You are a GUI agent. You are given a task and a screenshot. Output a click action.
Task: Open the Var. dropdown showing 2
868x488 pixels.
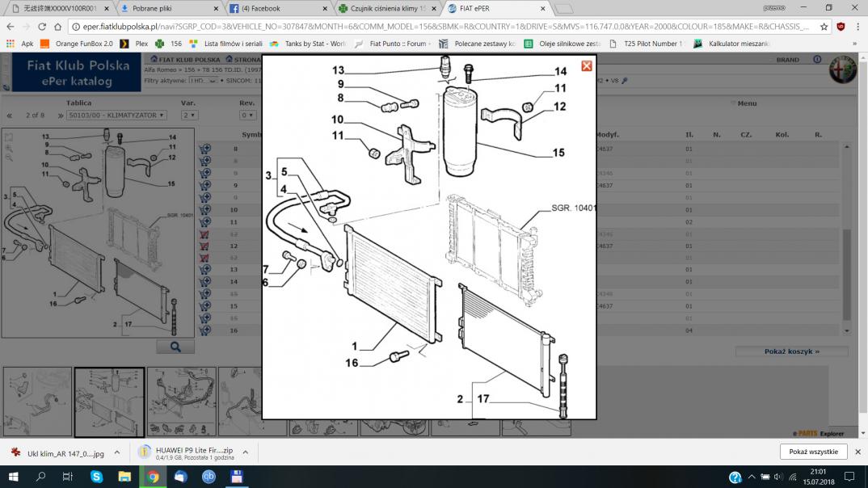tap(189, 115)
